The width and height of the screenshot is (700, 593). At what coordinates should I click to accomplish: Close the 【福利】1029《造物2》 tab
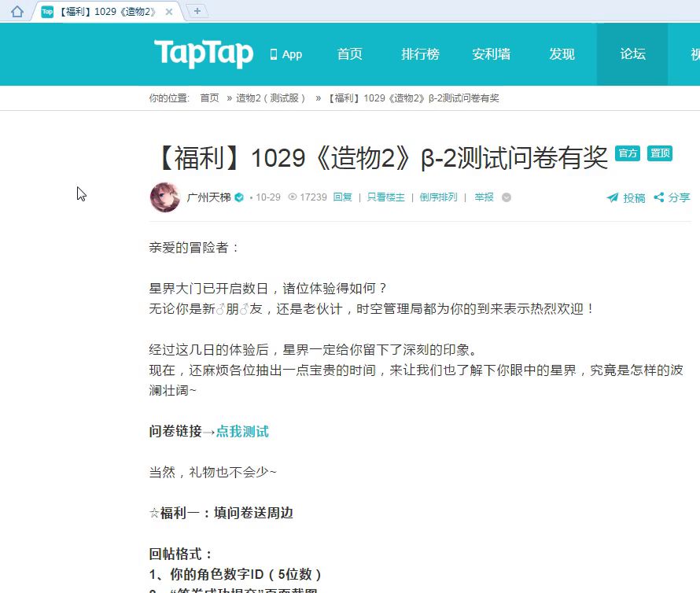(169, 12)
